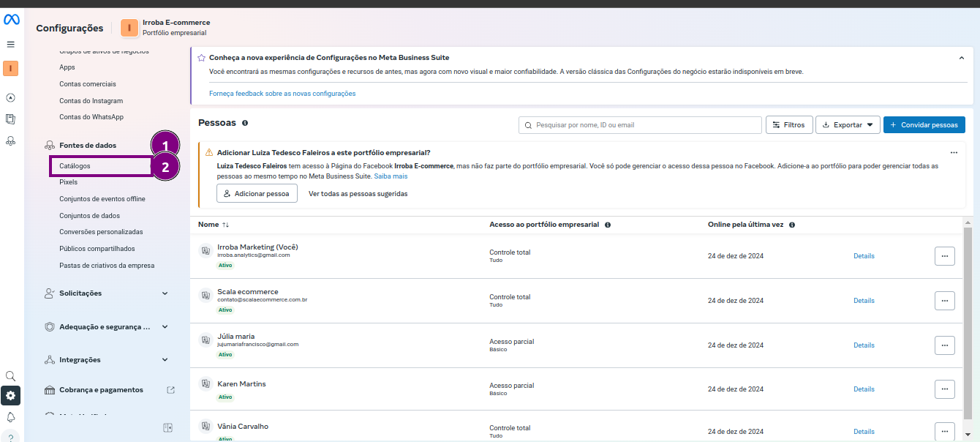
Task: Click the external link icon beside Cobrança e pagamentos
Action: (171, 390)
